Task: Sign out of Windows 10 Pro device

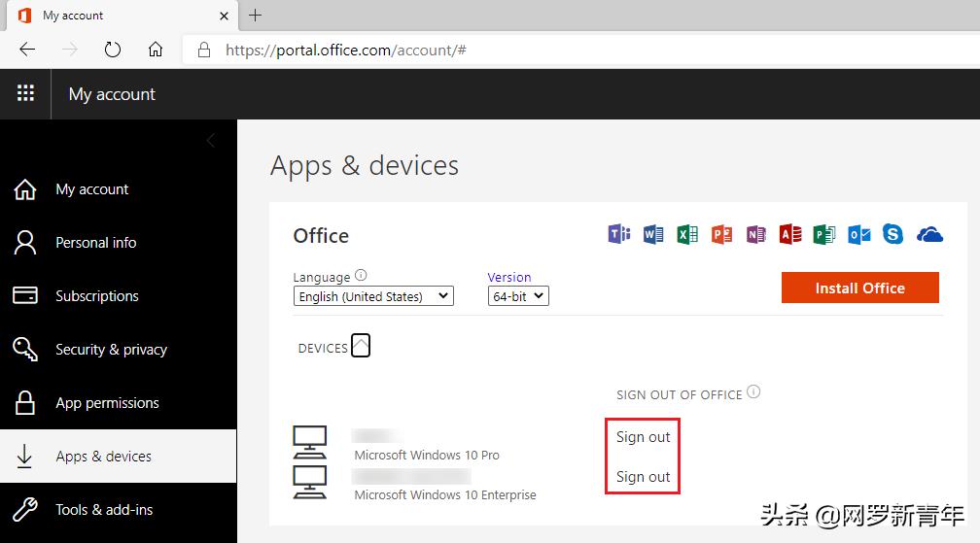Action: [644, 437]
